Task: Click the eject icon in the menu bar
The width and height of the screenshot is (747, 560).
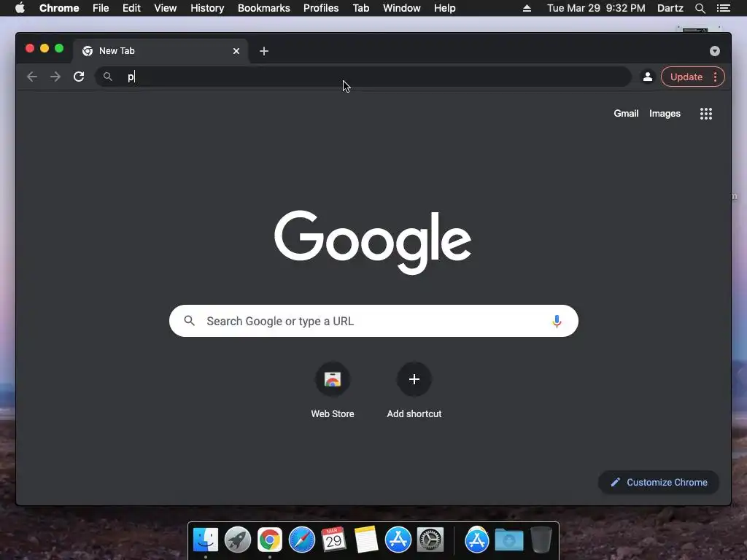Action: 527,8
